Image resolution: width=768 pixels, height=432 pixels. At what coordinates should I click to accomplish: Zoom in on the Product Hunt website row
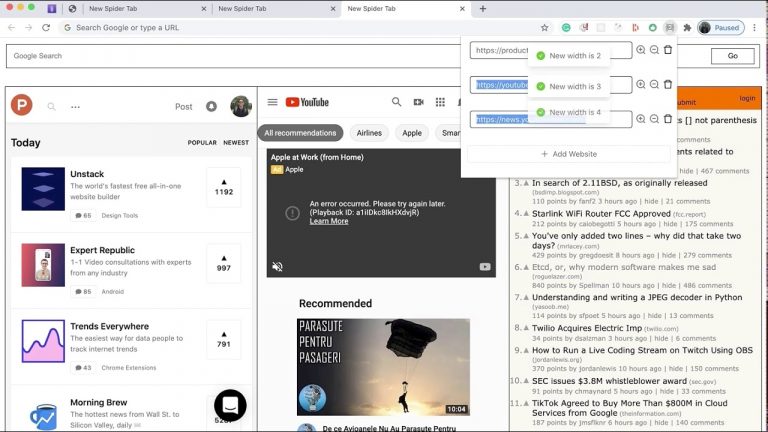(x=641, y=50)
